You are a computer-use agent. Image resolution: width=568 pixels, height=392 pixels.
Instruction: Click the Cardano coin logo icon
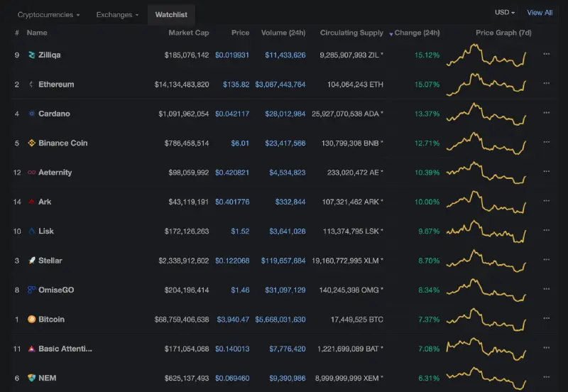click(x=31, y=114)
